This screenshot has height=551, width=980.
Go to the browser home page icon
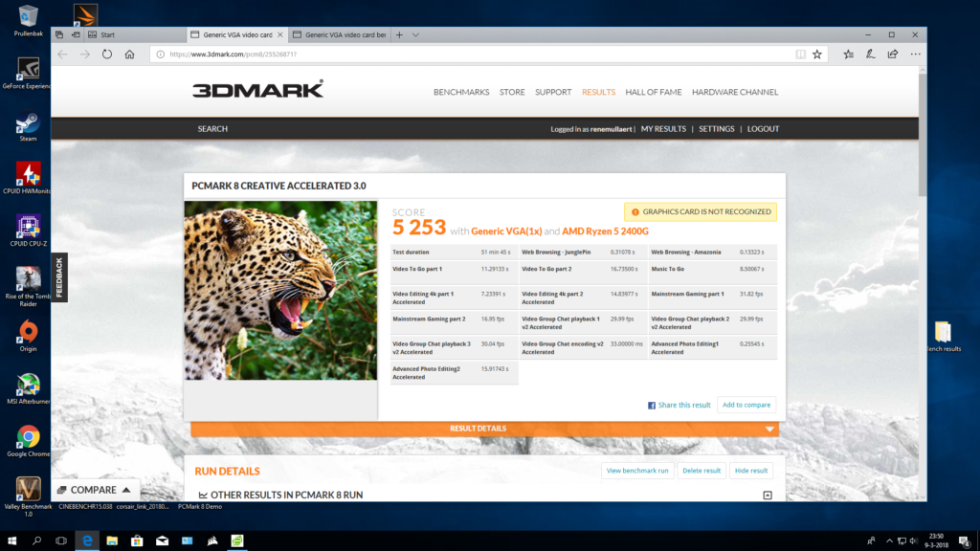[129, 55]
